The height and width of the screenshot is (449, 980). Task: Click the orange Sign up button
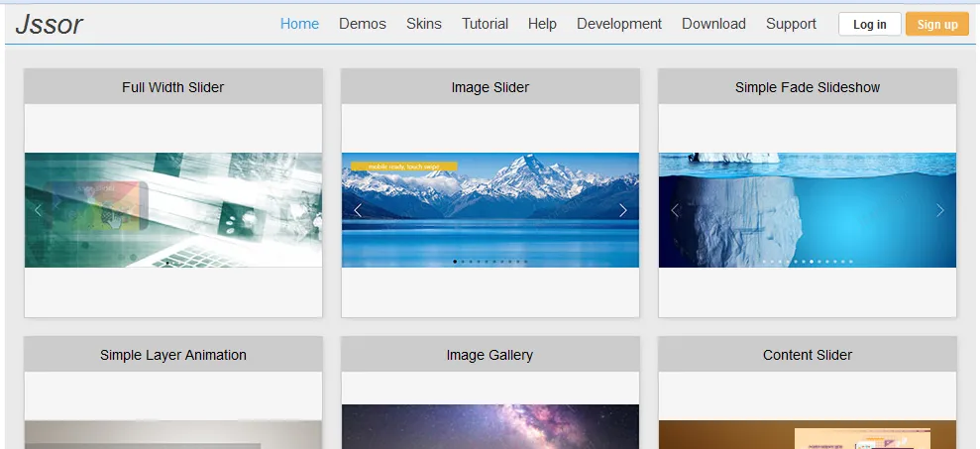pos(936,25)
